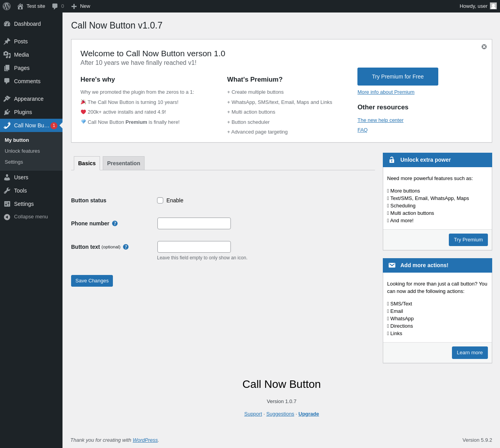Enable the Button status checkbox
500x448 pixels.
(x=160, y=200)
